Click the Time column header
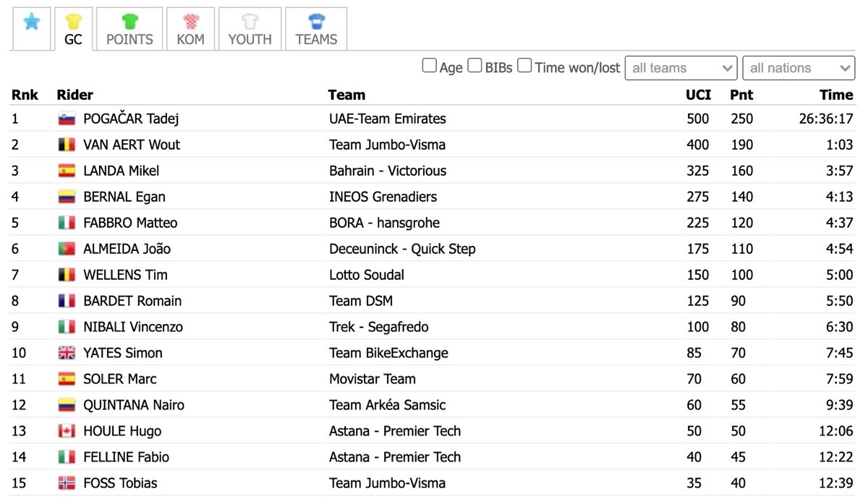The width and height of the screenshot is (868, 497). click(836, 95)
